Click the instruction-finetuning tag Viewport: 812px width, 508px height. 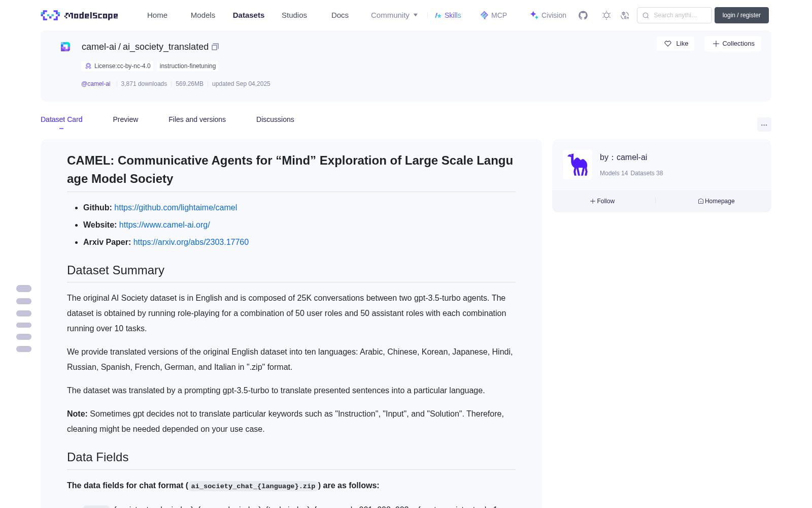click(188, 66)
